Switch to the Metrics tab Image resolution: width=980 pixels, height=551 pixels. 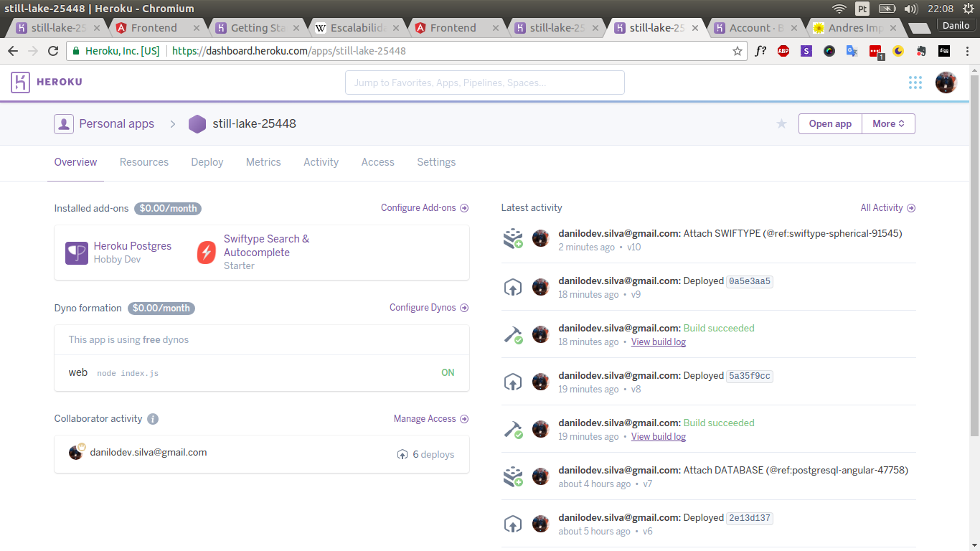(x=263, y=162)
